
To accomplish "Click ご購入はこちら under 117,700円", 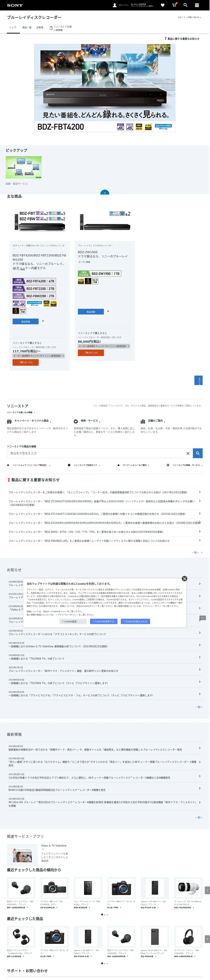I will [x=25, y=363].
